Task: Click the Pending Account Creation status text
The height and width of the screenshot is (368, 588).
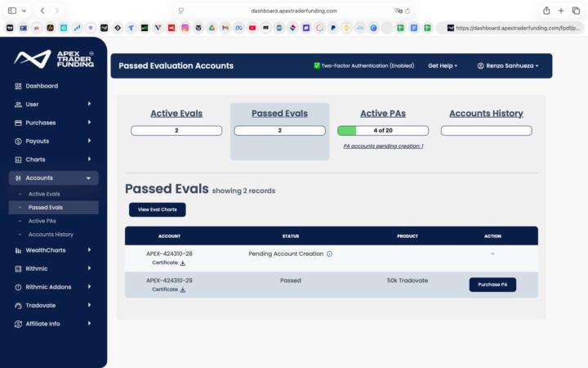Action: (x=286, y=254)
